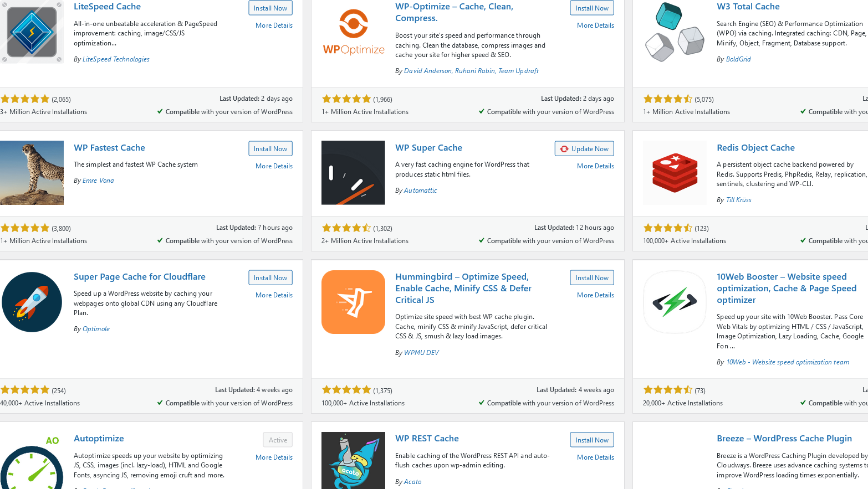Click the Redis Object Cache star rating
The image size is (868, 489).
(x=668, y=228)
